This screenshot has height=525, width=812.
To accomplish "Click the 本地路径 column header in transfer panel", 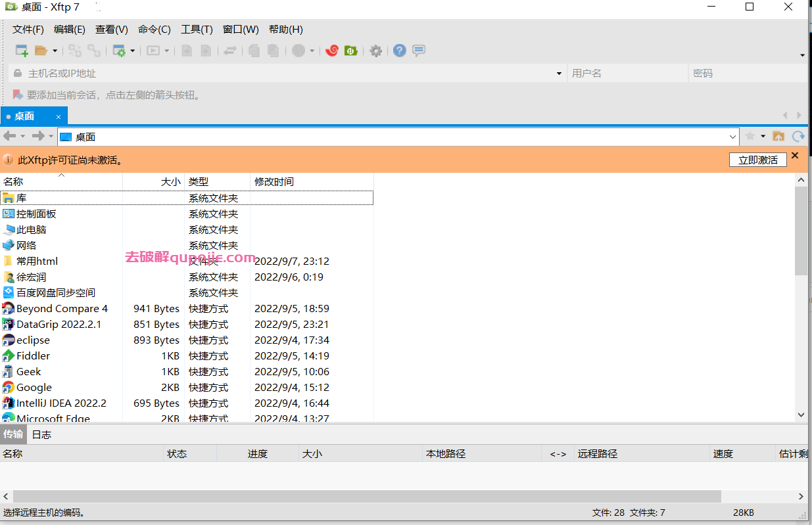I will (481, 453).
